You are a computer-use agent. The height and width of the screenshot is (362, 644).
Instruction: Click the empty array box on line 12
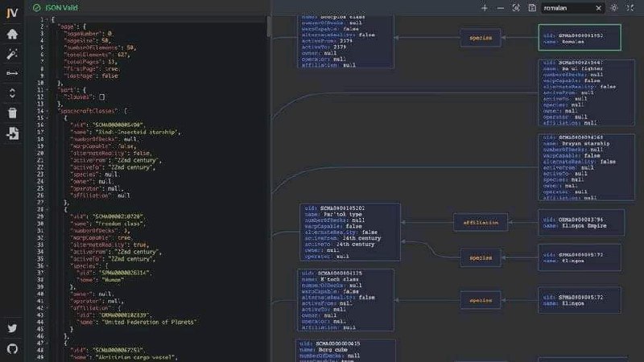tap(102, 97)
